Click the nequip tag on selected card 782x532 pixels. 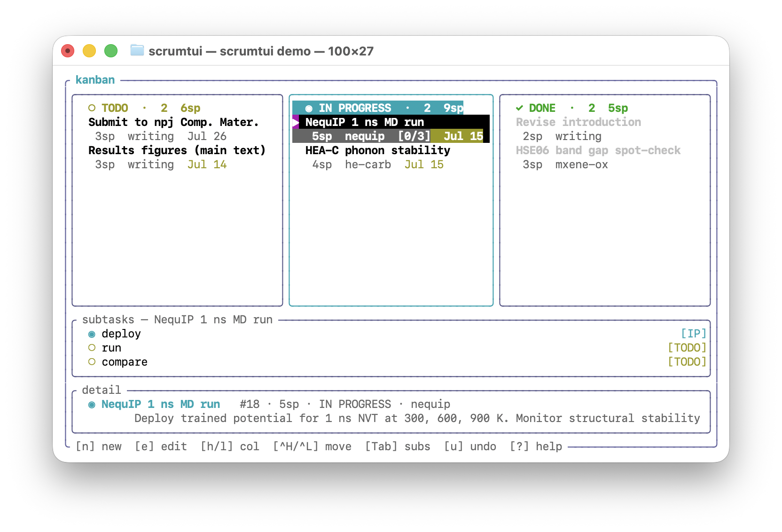(365, 136)
